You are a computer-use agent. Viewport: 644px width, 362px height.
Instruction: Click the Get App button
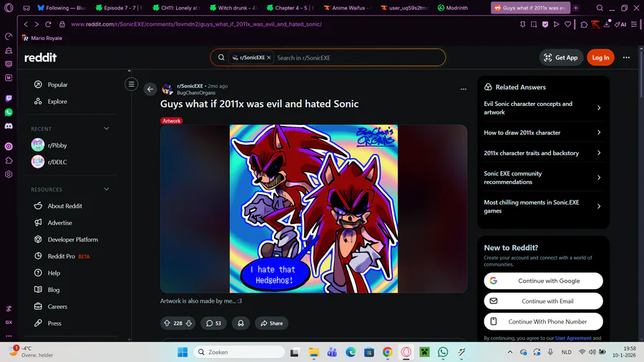[x=561, y=57]
